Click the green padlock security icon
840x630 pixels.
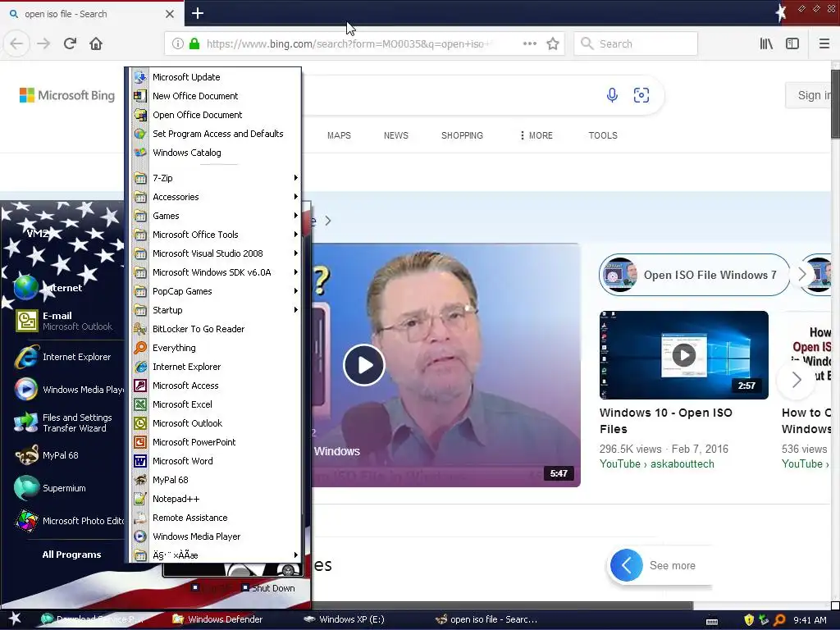coord(194,44)
